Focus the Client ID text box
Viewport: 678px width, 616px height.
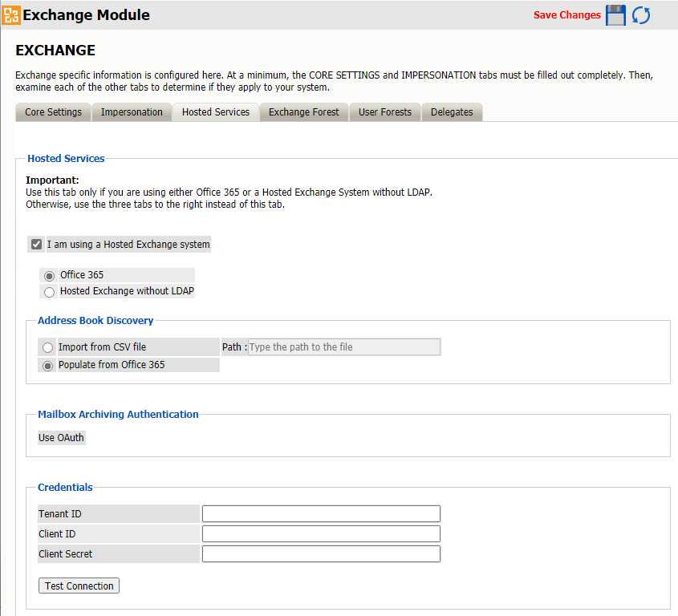pyautogui.click(x=321, y=534)
